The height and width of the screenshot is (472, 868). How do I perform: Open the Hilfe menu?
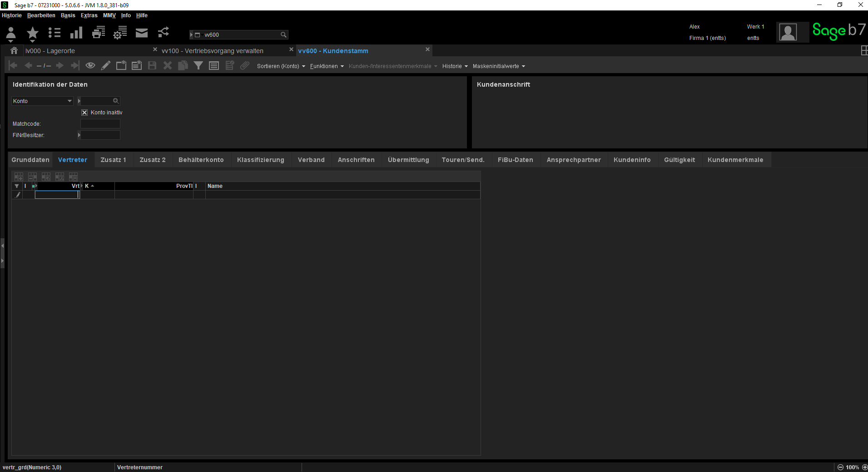pyautogui.click(x=142, y=15)
